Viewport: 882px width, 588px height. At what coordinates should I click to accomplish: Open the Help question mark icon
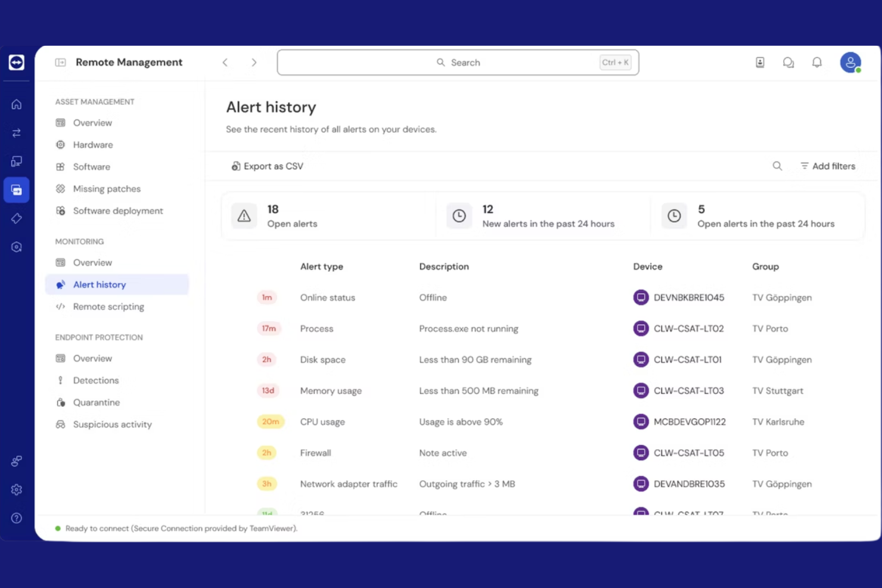point(17,518)
